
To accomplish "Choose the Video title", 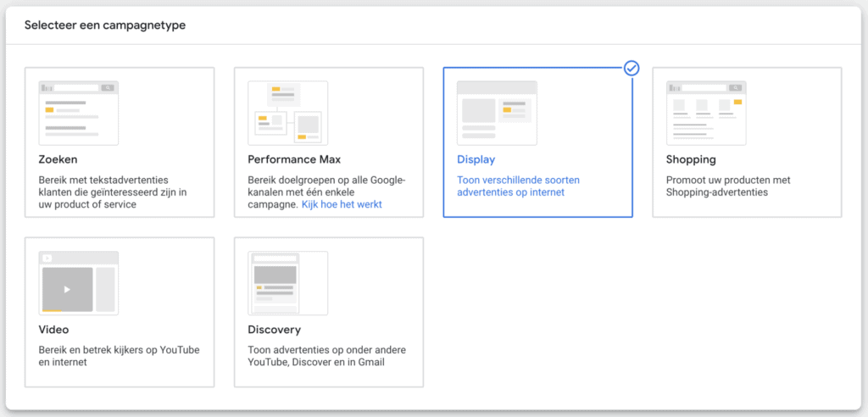I will click(53, 330).
